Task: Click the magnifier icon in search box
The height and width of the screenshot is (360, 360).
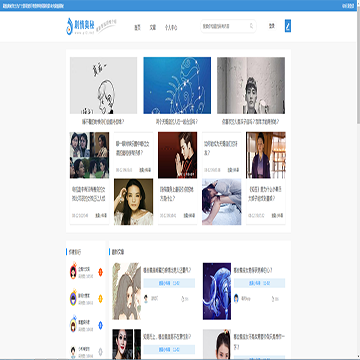Action: (252, 26)
